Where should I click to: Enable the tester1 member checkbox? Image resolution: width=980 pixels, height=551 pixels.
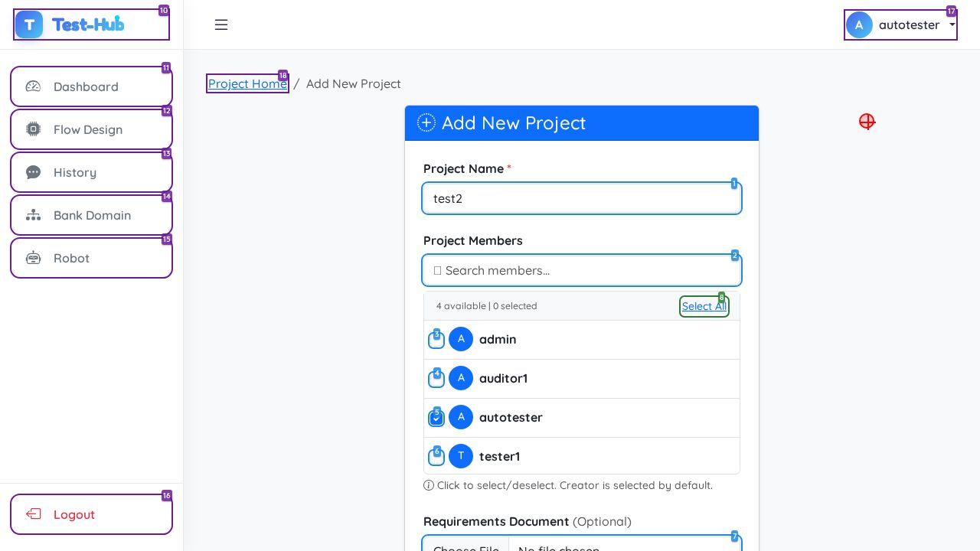(436, 457)
